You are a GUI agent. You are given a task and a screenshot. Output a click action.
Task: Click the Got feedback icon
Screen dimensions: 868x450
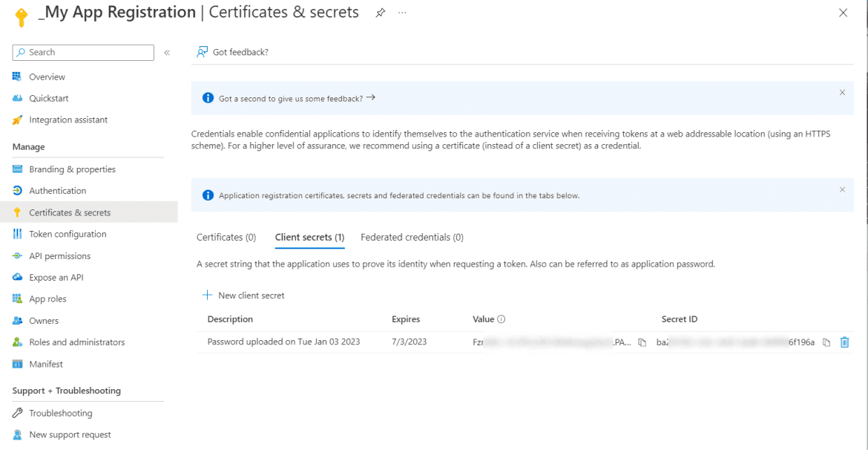tap(202, 52)
